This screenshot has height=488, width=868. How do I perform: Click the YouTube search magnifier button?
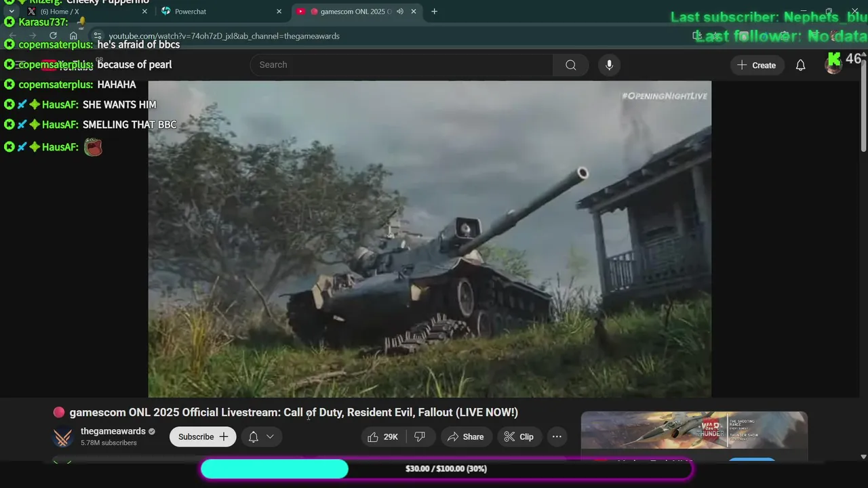pos(571,65)
